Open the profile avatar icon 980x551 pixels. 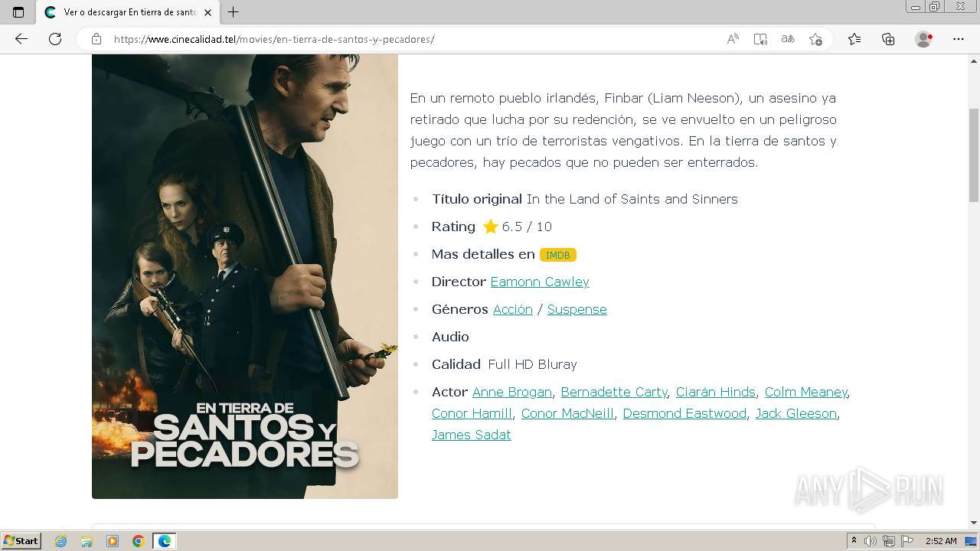pyautogui.click(x=923, y=39)
